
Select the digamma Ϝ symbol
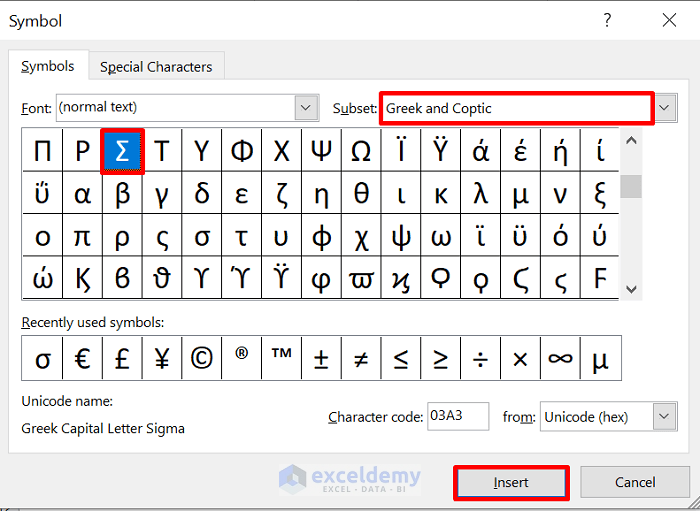tap(600, 278)
